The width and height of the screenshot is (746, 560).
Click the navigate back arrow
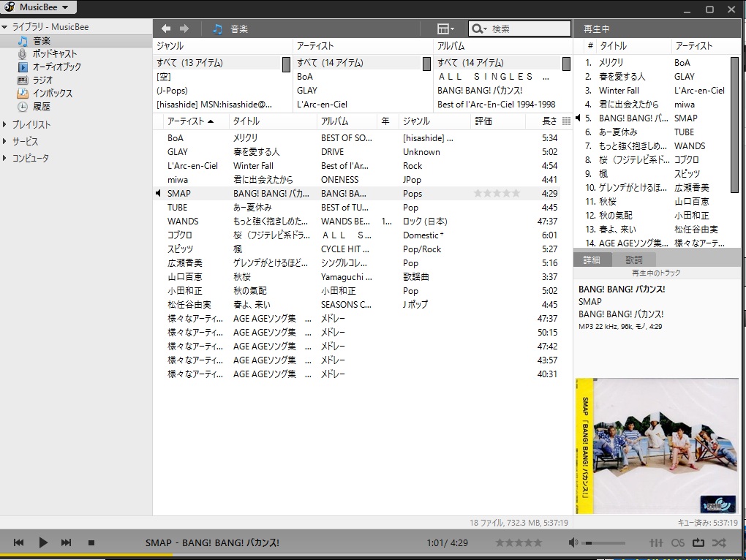coord(166,29)
